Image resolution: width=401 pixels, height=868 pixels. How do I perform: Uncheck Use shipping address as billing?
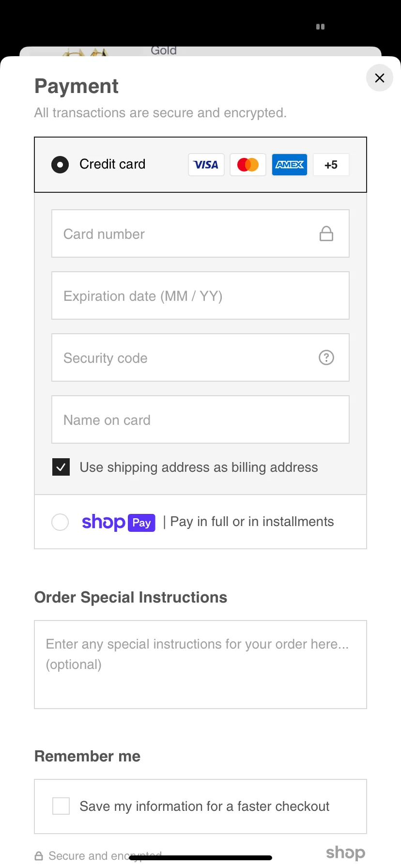click(x=61, y=467)
